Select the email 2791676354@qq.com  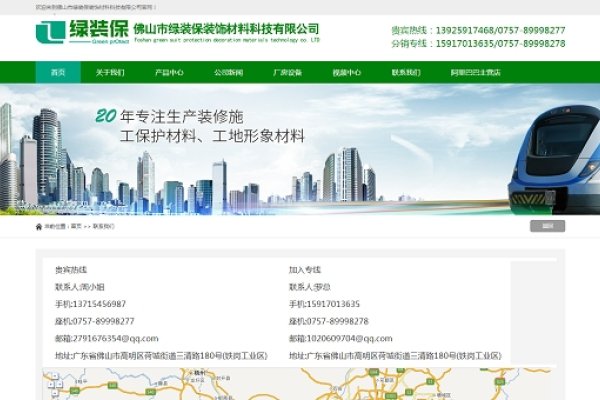click(115, 338)
